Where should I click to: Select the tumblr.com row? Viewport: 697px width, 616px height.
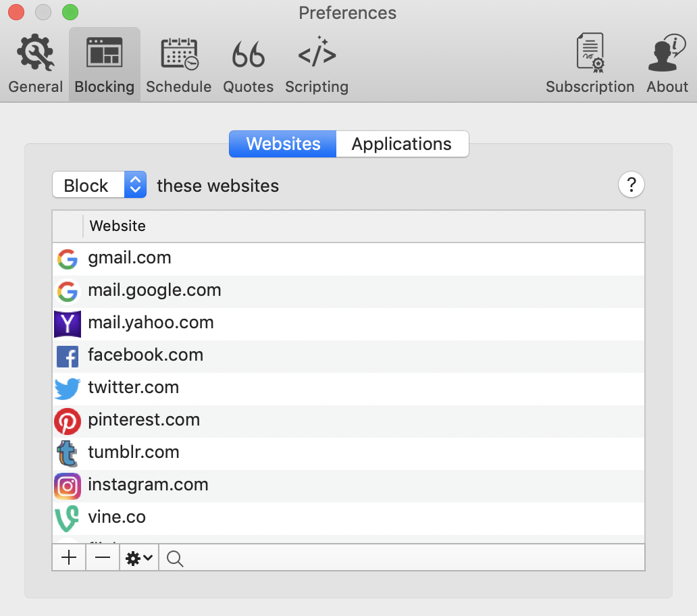[348, 453]
